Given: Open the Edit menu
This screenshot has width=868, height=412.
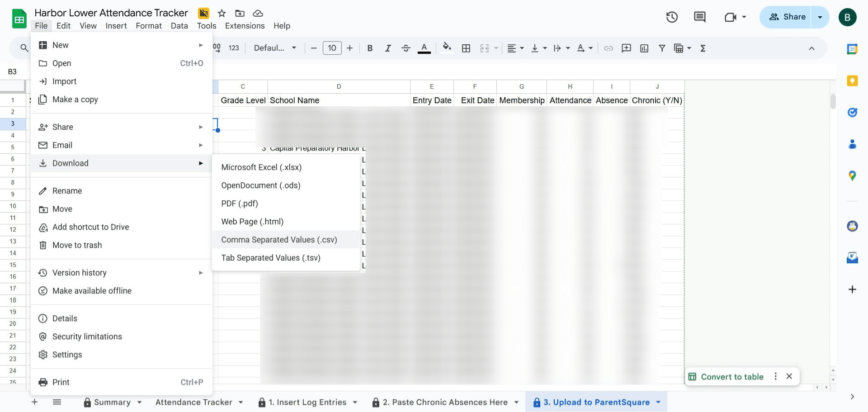Looking at the screenshot, I should click(63, 26).
